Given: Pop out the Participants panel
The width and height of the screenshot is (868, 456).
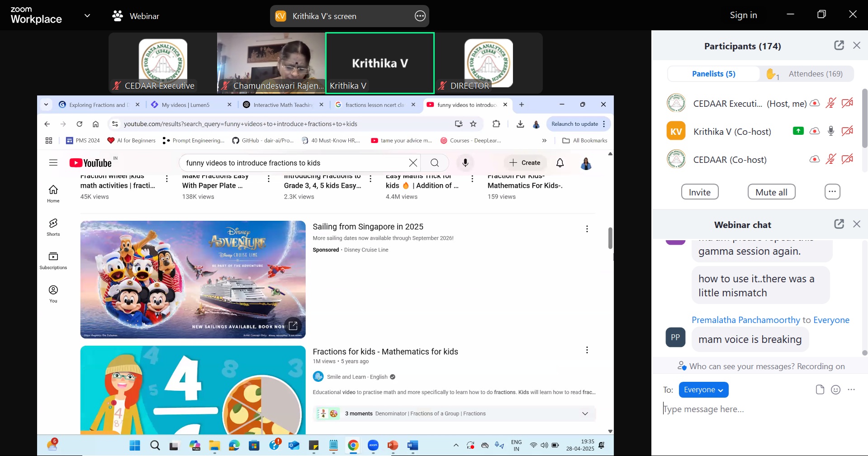Looking at the screenshot, I should (x=839, y=45).
